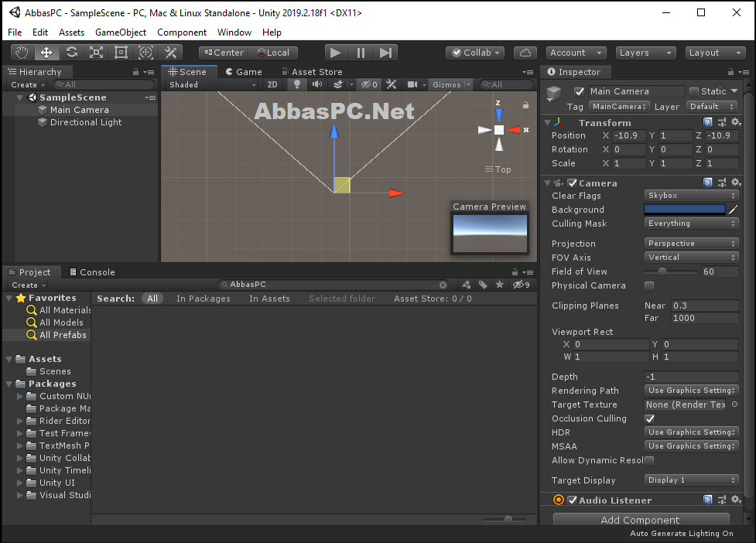Search by label in Project panel
The image size is (756, 543).
483,285
